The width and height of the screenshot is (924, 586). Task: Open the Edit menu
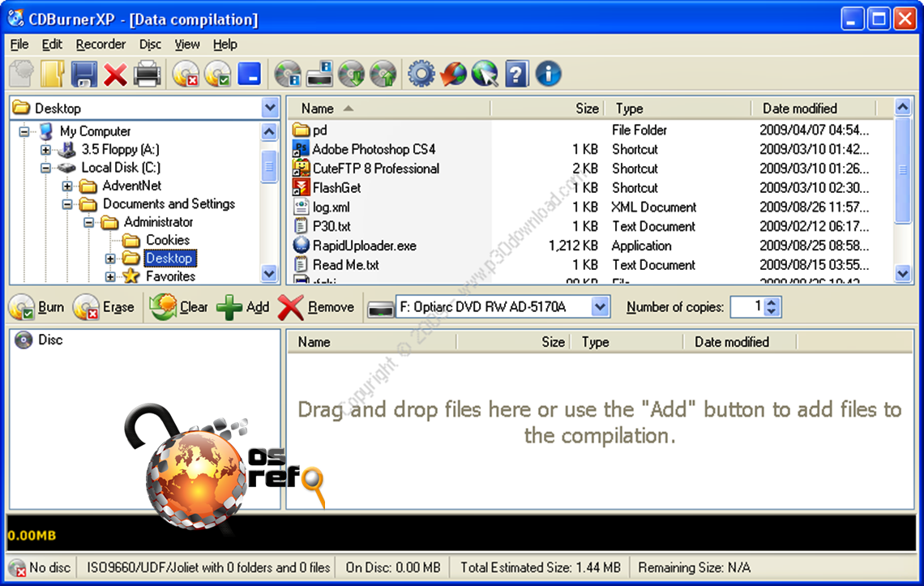pos(52,45)
